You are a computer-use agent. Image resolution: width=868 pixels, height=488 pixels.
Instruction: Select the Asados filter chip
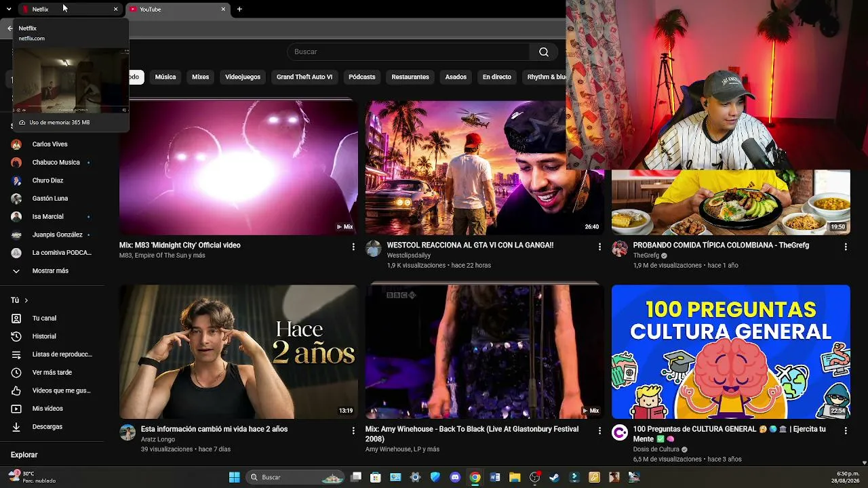pyautogui.click(x=456, y=77)
